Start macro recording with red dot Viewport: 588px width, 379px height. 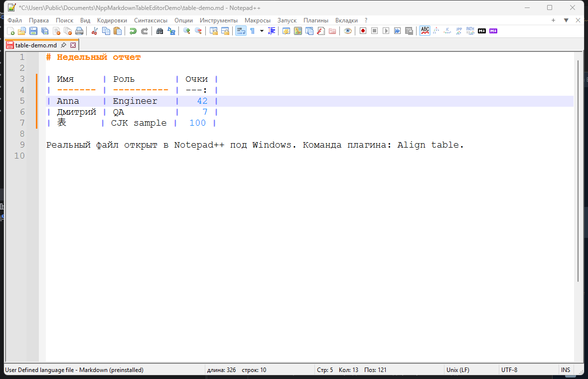point(363,31)
